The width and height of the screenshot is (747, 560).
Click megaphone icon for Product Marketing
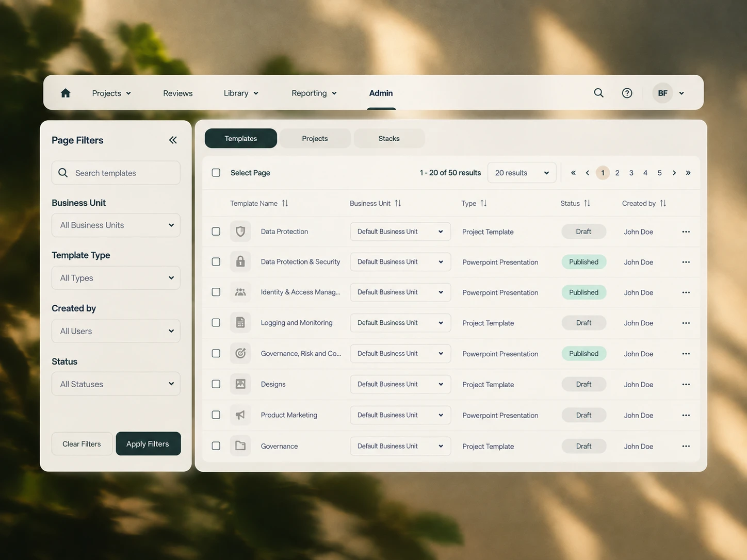click(x=240, y=415)
